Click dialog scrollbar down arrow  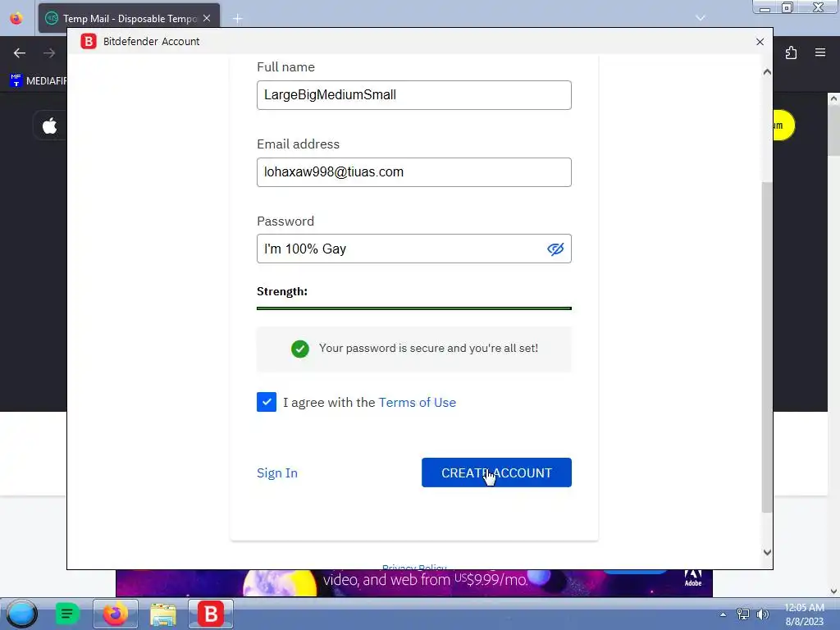(x=767, y=552)
